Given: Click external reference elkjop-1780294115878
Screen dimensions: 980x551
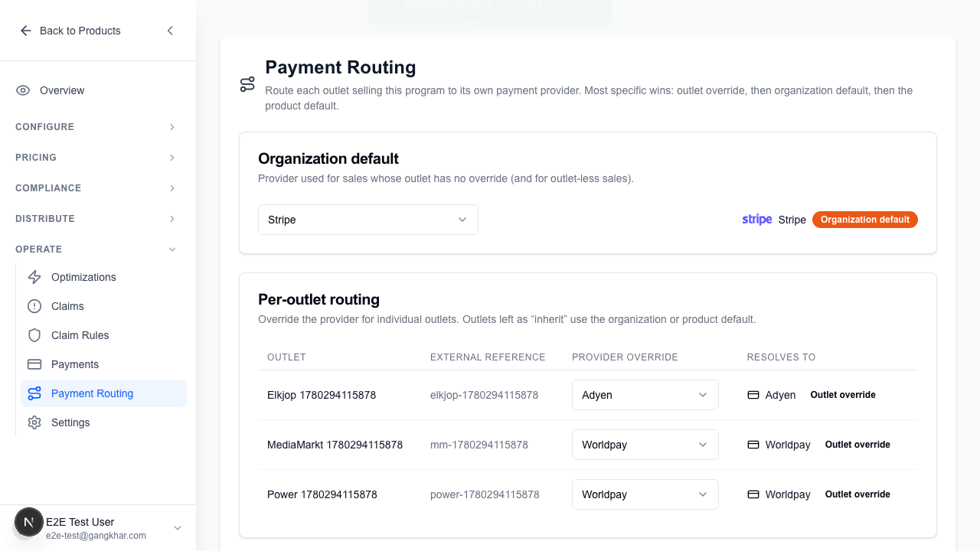Looking at the screenshot, I should (484, 395).
